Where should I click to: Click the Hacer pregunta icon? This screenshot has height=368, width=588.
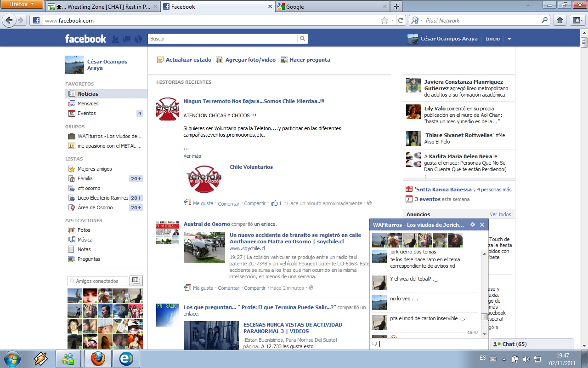coord(284,60)
